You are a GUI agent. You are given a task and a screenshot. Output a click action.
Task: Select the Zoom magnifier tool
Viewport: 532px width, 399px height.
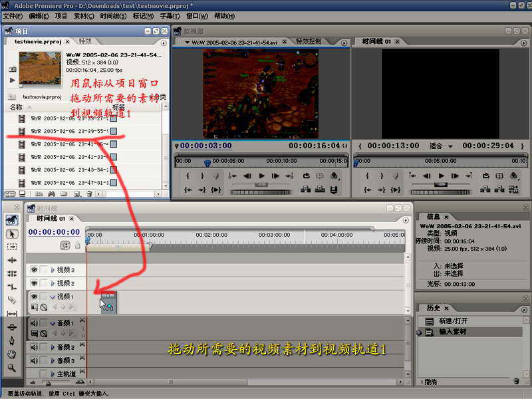pyautogui.click(x=12, y=368)
